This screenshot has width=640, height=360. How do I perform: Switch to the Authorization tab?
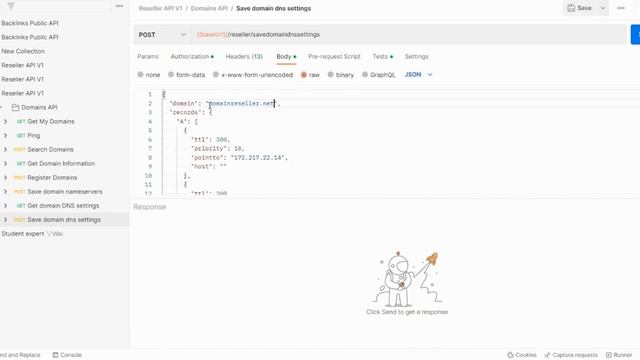[192, 57]
